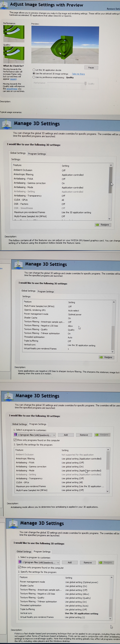
Task: Click the plain 'Auto' value for Threaded optimisation
Action: (70, 337)
